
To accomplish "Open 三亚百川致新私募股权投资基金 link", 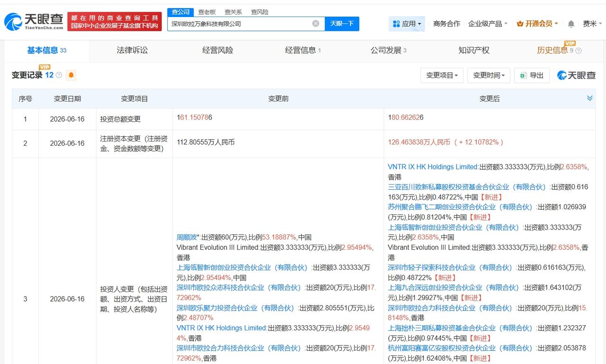I will click(x=467, y=187).
